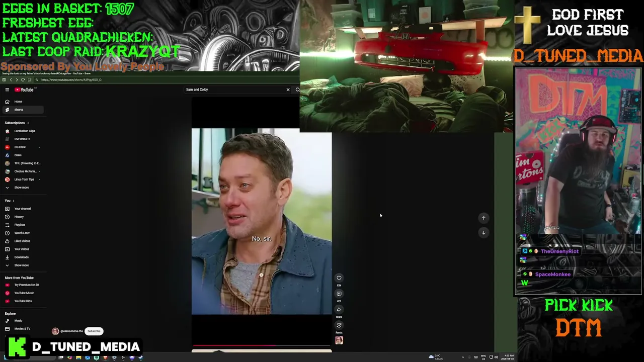Open the Binks channel subscription

coord(23,155)
